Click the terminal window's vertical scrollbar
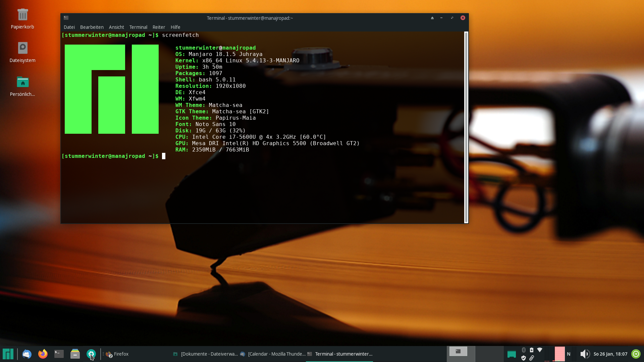The image size is (644, 362). (x=466, y=127)
